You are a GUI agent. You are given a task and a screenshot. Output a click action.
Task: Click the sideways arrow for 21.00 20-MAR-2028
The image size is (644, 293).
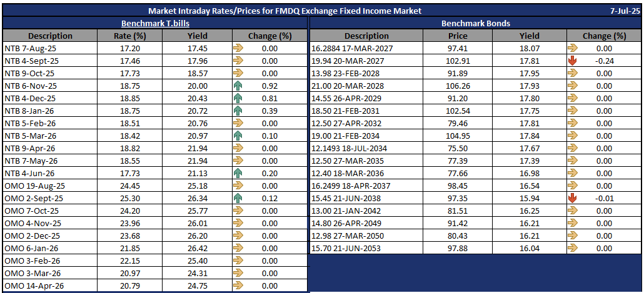(572, 86)
